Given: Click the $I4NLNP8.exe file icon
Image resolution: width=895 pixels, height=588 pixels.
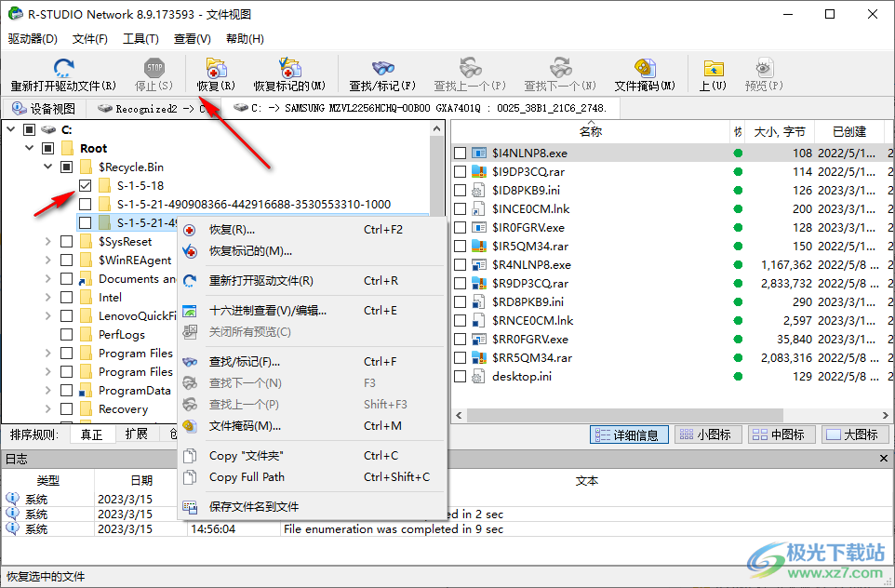Looking at the screenshot, I should point(479,153).
